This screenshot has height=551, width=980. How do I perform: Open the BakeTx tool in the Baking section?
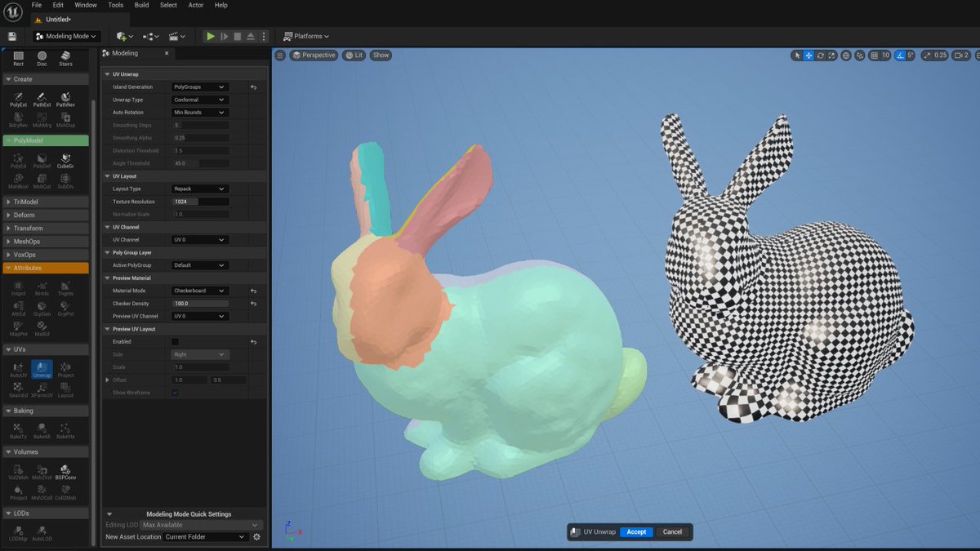(x=16, y=430)
